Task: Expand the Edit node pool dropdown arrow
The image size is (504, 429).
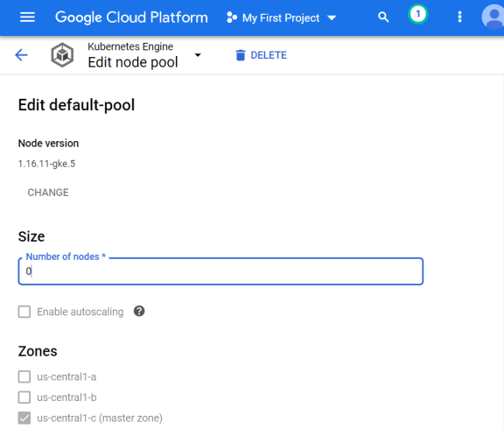Action: [x=198, y=55]
